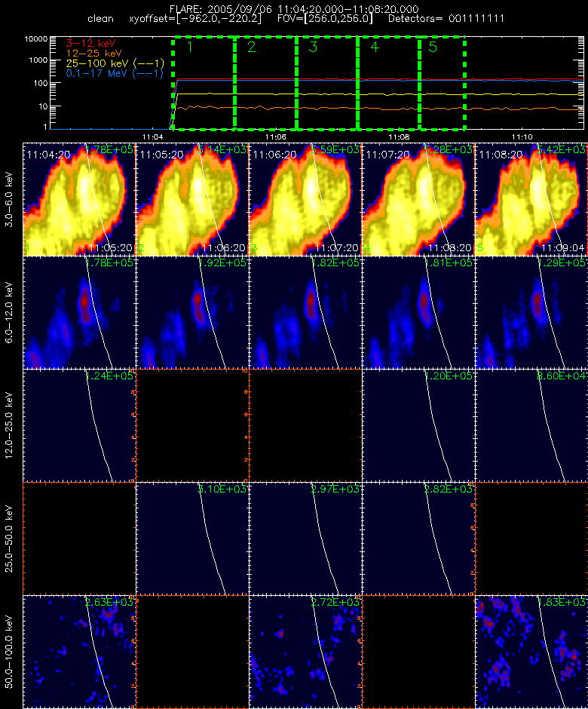
Task: Select interval 2 marker in the light curve
Action: (x=251, y=47)
